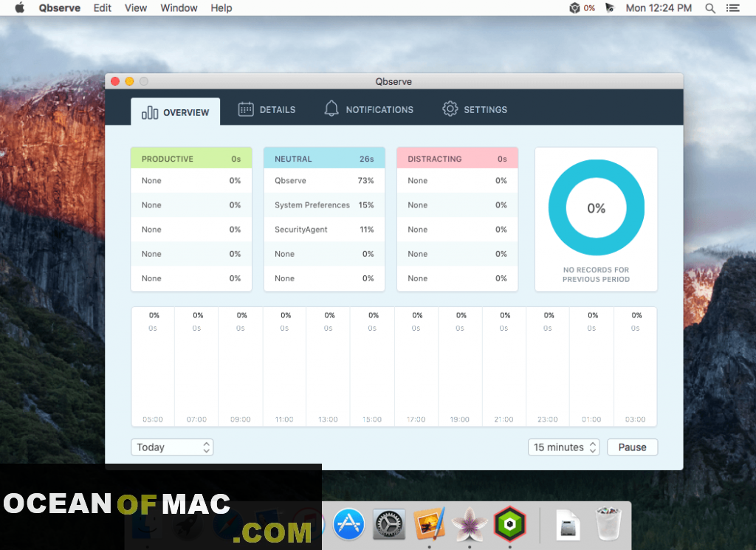The width and height of the screenshot is (756, 550).
Task: Click the cursor status icon in menu bar
Action: pos(610,7)
